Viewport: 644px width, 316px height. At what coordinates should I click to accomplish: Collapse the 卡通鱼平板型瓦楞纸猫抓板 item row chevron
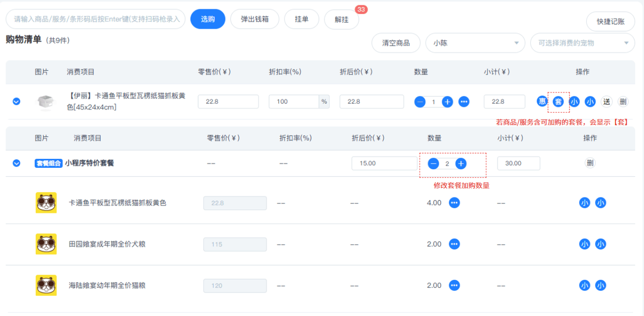17,101
